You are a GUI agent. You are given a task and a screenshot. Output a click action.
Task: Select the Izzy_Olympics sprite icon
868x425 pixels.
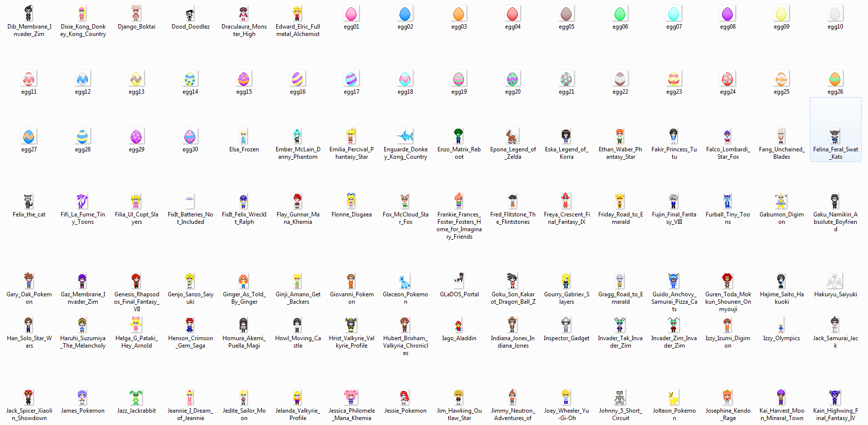(781, 325)
